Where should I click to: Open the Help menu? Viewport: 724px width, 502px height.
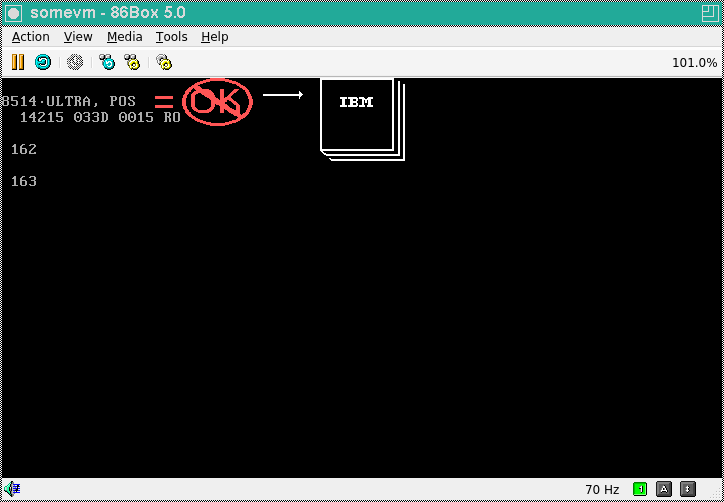point(215,36)
